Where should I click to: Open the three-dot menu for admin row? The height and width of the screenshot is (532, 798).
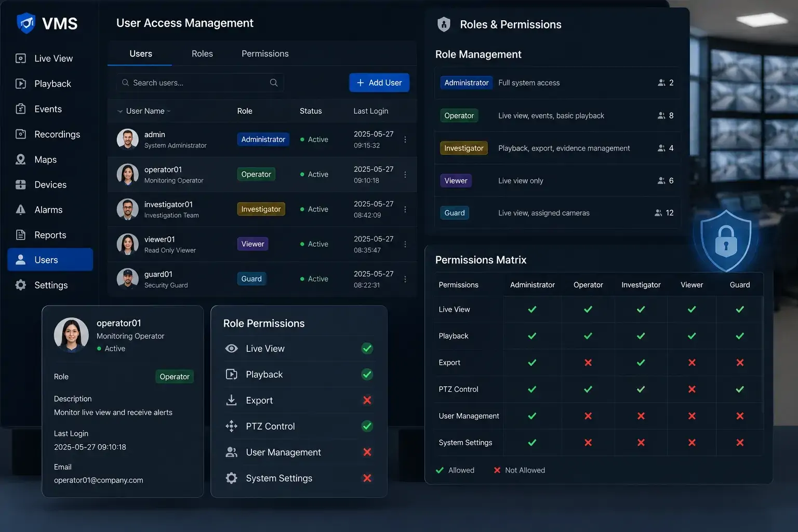[x=405, y=139]
